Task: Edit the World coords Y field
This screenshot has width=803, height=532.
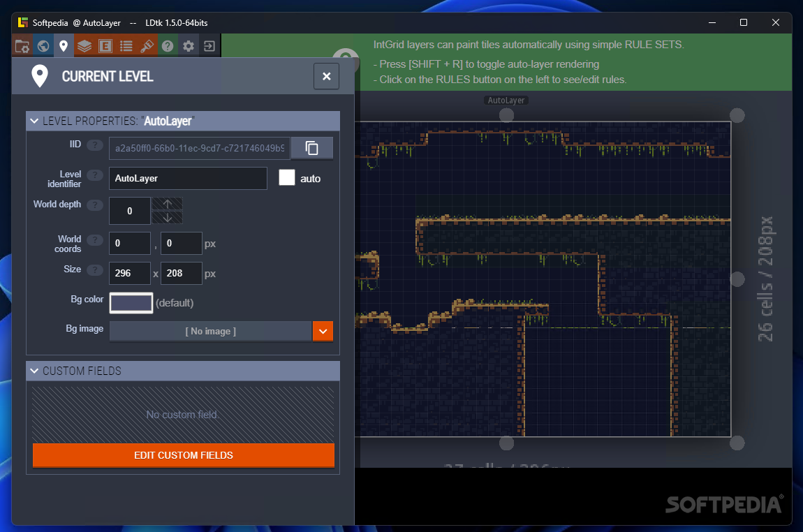Action: coord(182,243)
